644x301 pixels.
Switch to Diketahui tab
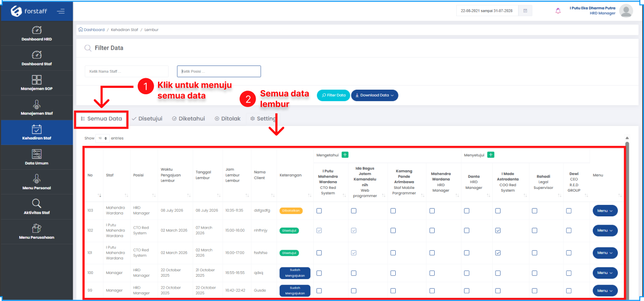(x=188, y=118)
